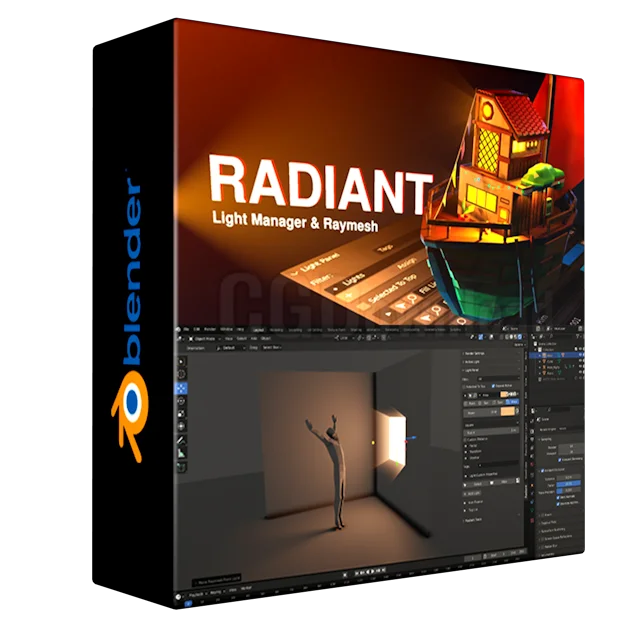The width and height of the screenshot is (630, 630).
Task: Click the Render samples field under Sampling
Action: 571,446
